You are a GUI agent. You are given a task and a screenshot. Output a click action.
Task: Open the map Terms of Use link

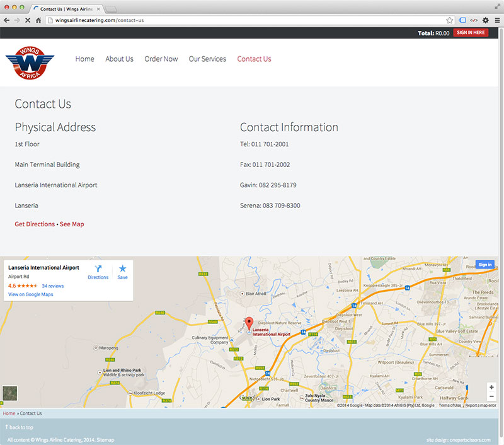coord(450,405)
